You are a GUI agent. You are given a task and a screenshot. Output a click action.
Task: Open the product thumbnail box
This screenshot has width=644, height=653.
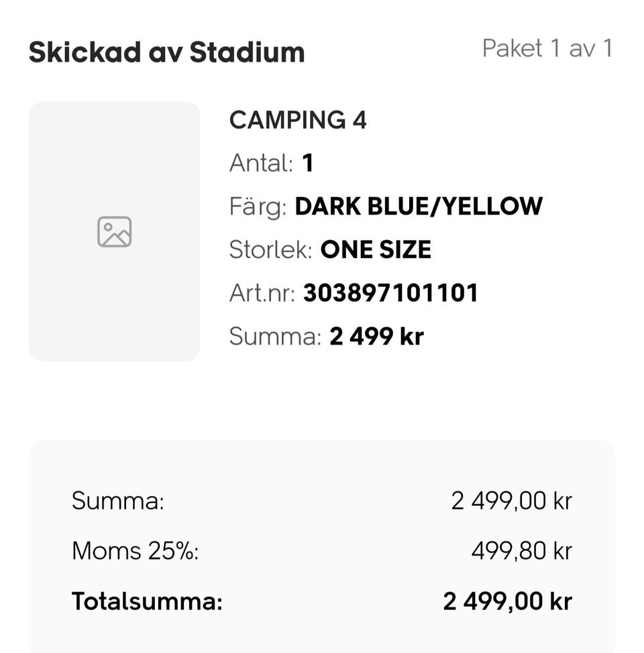coord(114,302)
